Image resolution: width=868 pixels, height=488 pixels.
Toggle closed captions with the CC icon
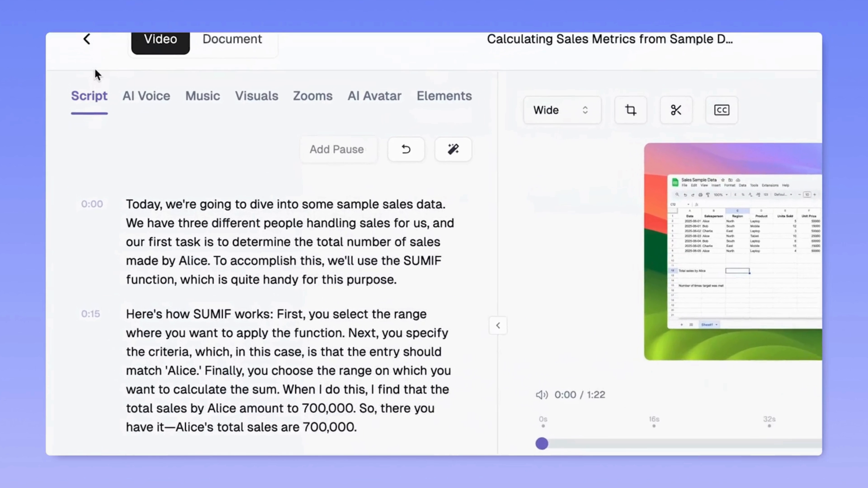pos(722,110)
